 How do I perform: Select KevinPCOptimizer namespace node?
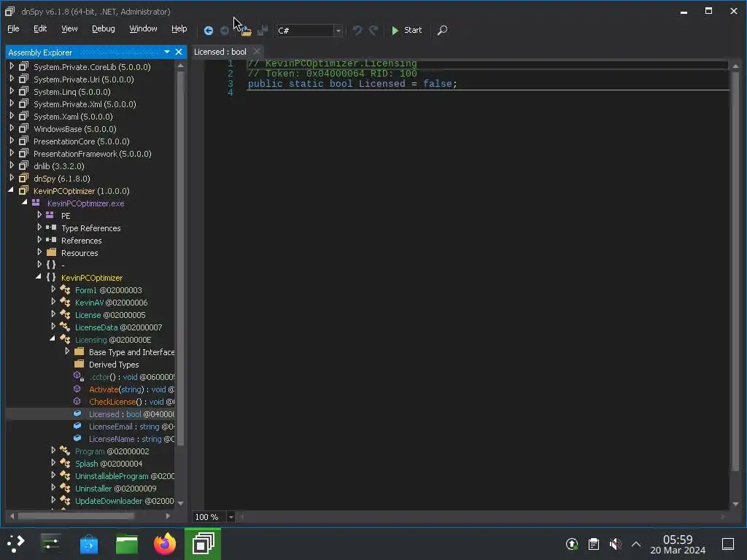(91, 278)
